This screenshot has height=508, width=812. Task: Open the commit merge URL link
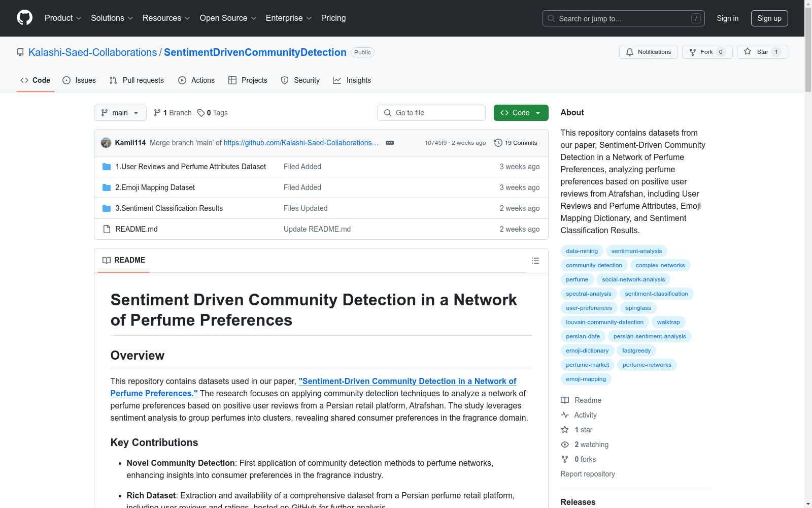[301, 143]
